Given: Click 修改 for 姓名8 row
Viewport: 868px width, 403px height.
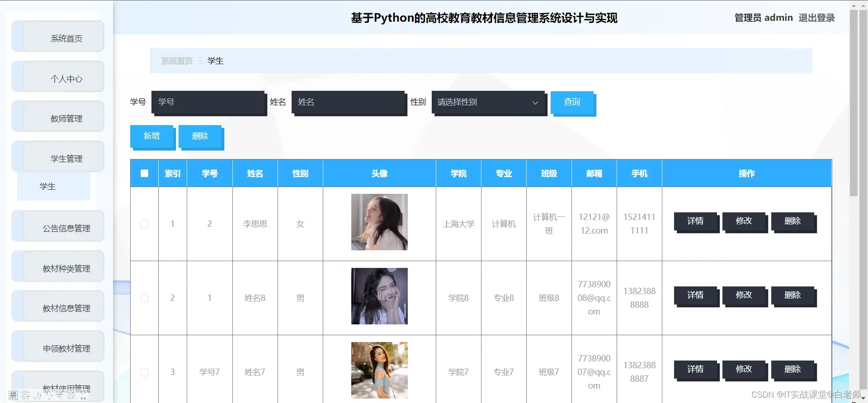Looking at the screenshot, I should coord(744,295).
